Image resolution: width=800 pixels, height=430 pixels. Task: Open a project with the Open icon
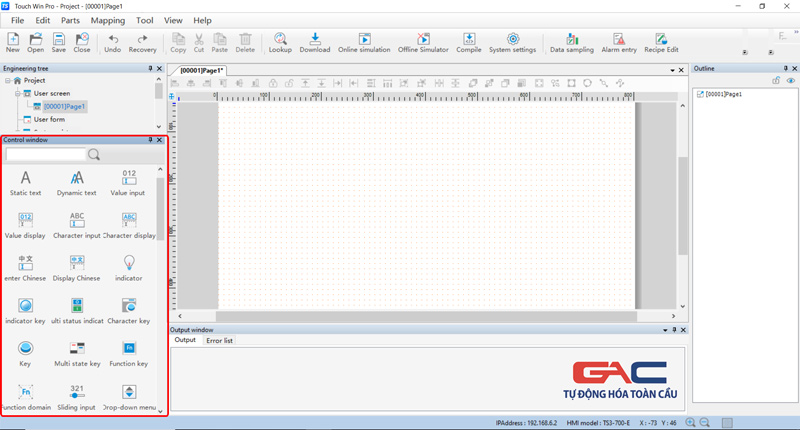tap(35, 43)
